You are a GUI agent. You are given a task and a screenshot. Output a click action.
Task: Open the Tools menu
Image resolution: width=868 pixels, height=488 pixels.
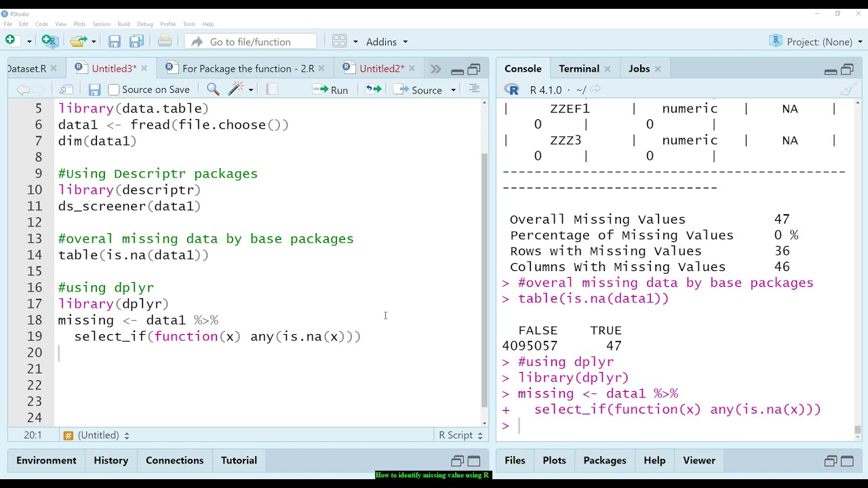189,24
